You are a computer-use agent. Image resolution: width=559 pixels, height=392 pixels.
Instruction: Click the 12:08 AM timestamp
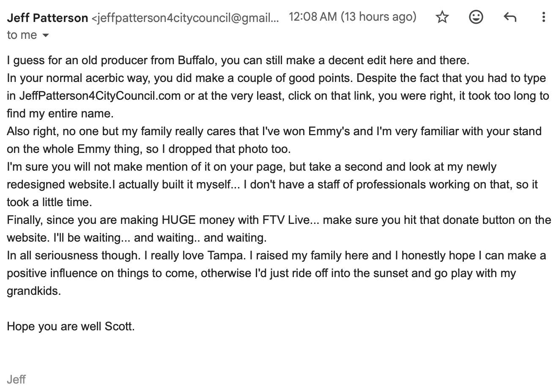[313, 17]
